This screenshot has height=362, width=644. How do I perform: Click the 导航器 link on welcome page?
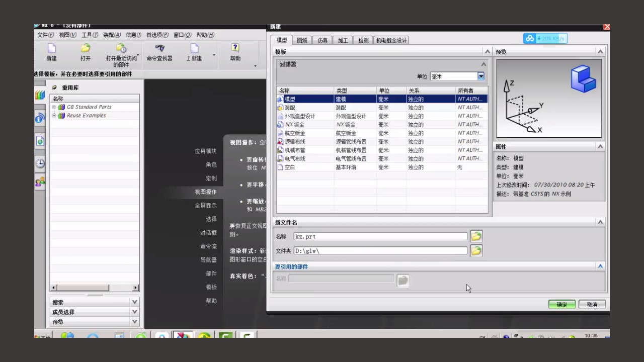[209, 260]
